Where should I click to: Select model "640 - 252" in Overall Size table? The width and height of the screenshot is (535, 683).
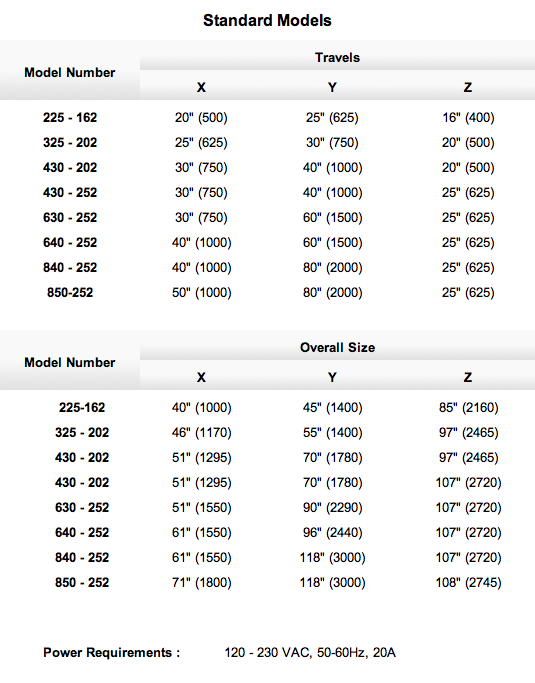(x=82, y=532)
